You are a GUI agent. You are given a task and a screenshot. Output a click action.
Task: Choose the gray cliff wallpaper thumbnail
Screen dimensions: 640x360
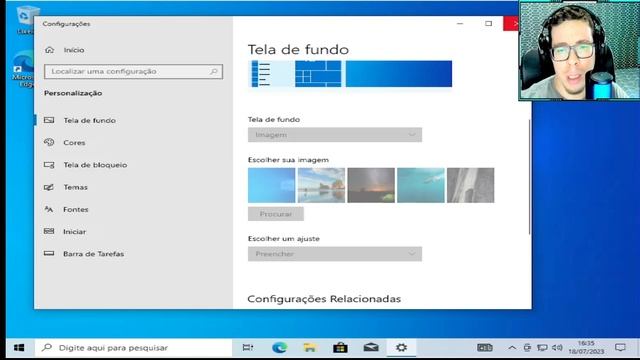pyautogui.click(x=471, y=185)
